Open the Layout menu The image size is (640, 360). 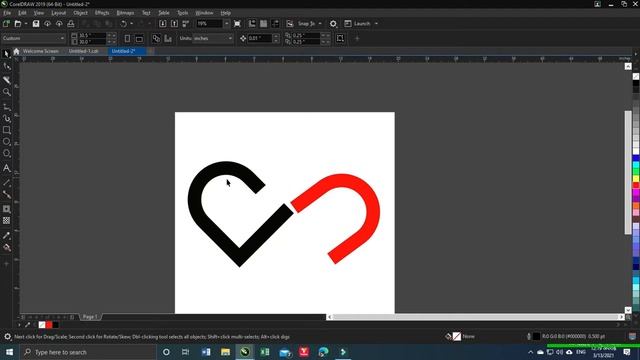coord(58,13)
